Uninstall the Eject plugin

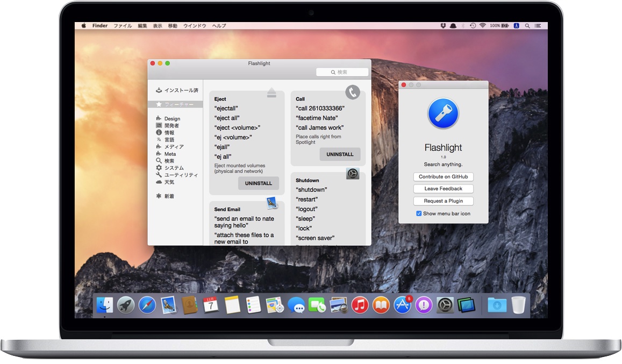[258, 183]
